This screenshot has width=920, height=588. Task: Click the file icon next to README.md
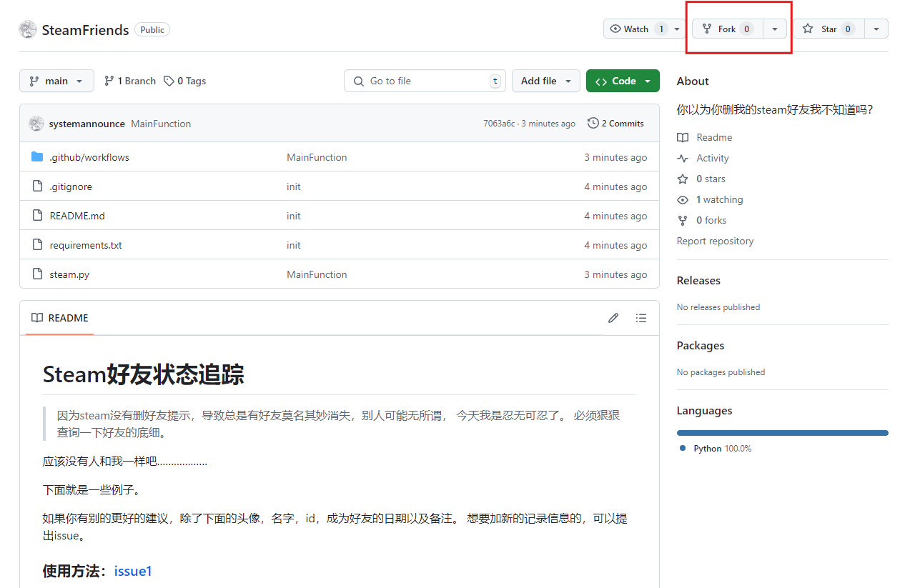[37, 216]
